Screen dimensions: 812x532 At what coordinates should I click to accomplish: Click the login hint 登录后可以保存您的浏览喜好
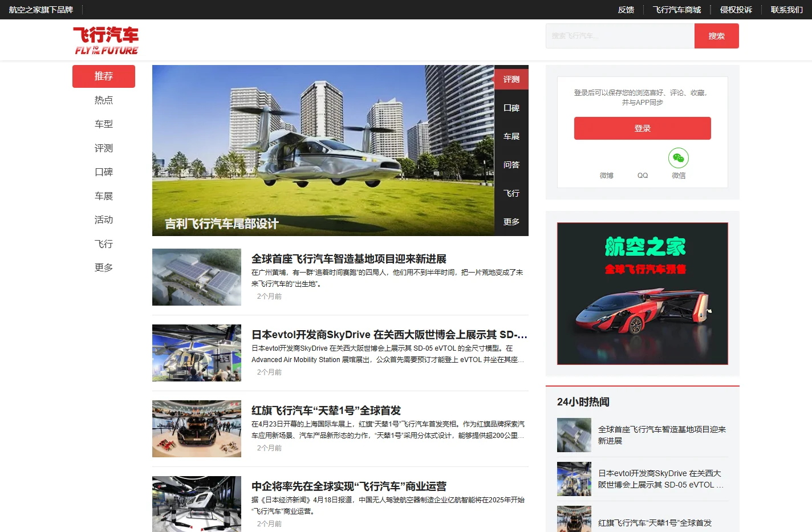pyautogui.click(x=642, y=98)
